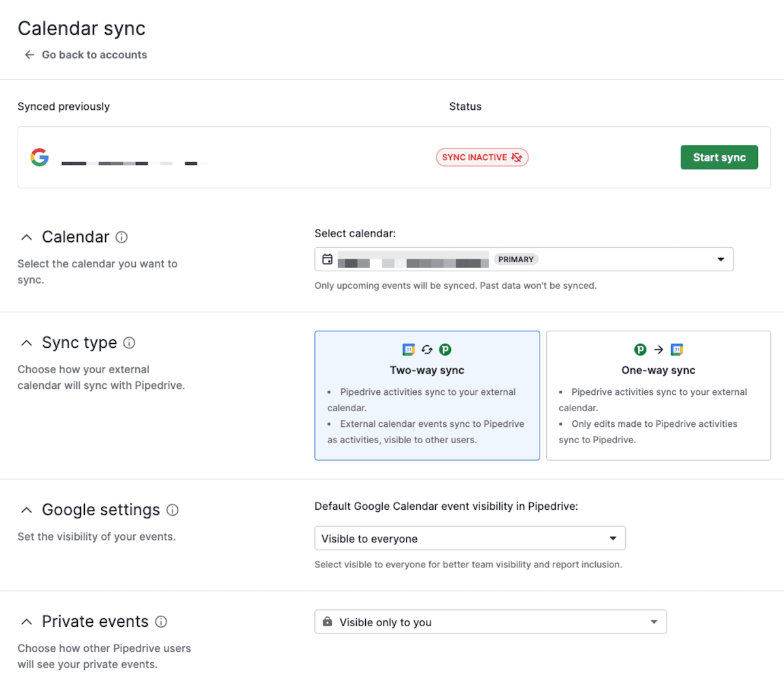Click the calendar icon in calendar selector
Image resolution: width=784 pixels, height=687 pixels.
click(327, 260)
